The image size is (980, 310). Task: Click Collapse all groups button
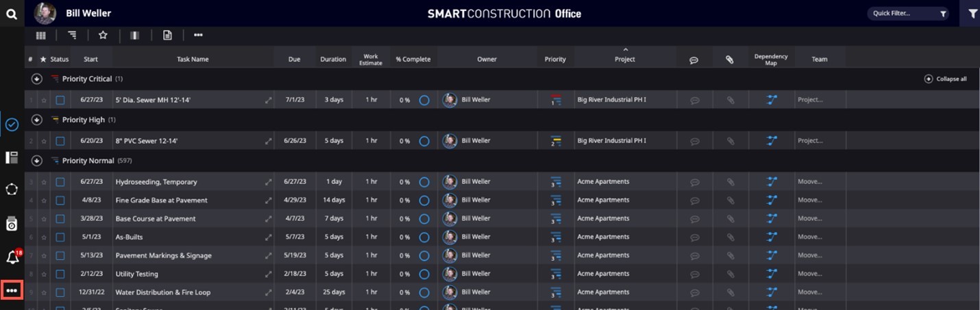tap(946, 79)
